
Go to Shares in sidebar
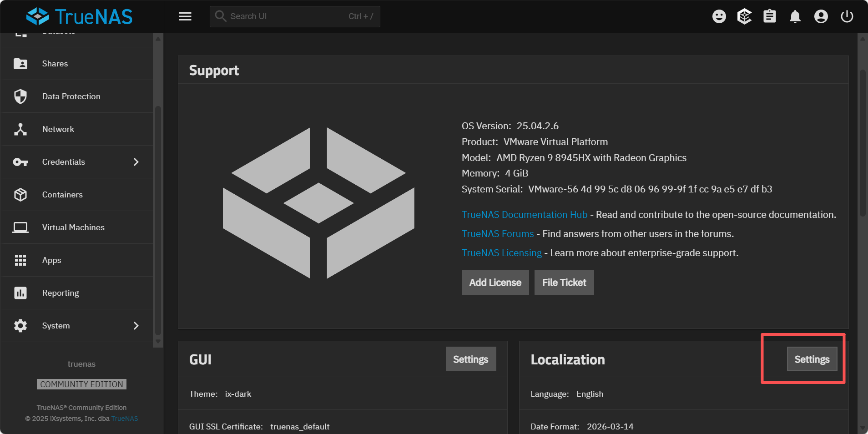(55, 64)
